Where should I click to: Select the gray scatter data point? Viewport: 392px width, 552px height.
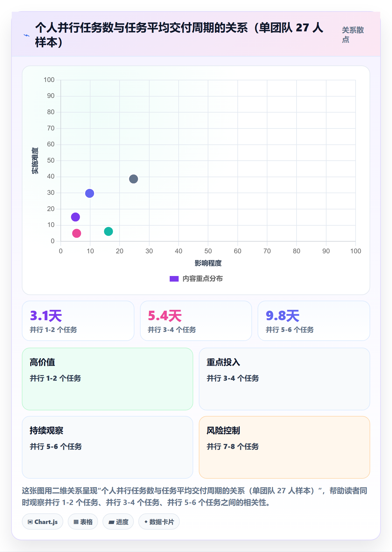pos(134,179)
